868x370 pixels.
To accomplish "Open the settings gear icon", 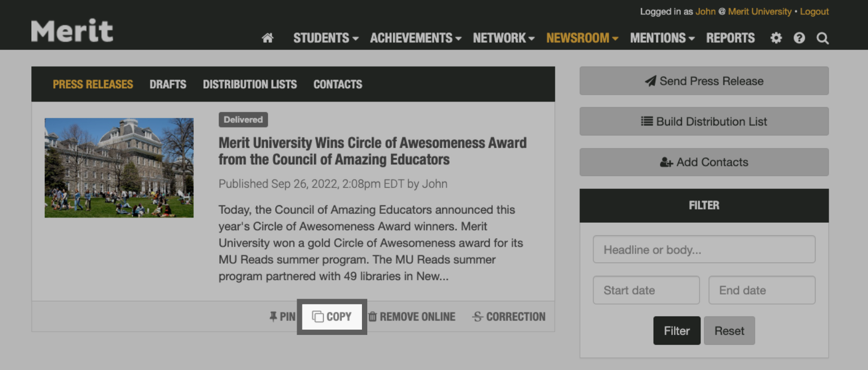I will pyautogui.click(x=776, y=38).
